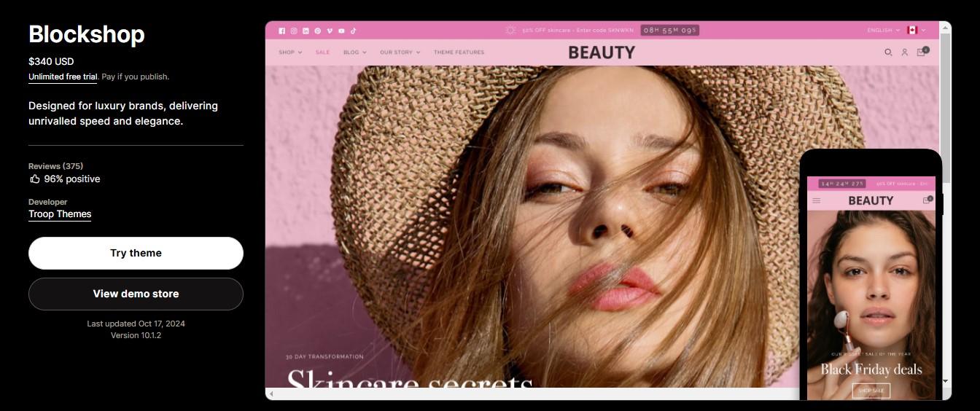Open the account profile icon
This screenshot has width=980, height=411.
[x=905, y=52]
